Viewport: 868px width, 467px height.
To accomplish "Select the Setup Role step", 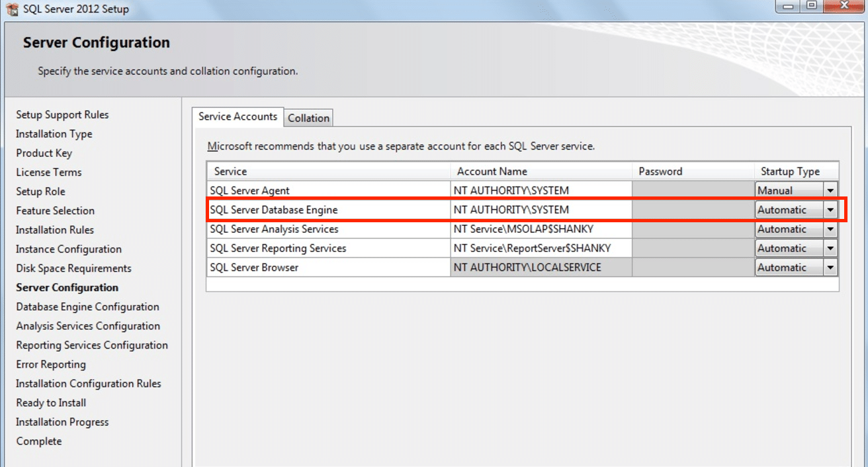I will 40,191.
